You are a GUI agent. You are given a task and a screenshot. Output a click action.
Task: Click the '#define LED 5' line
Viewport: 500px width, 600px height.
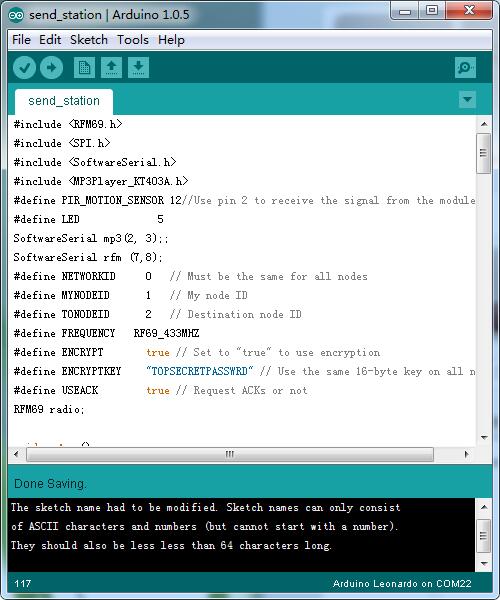(x=88, y=219)
